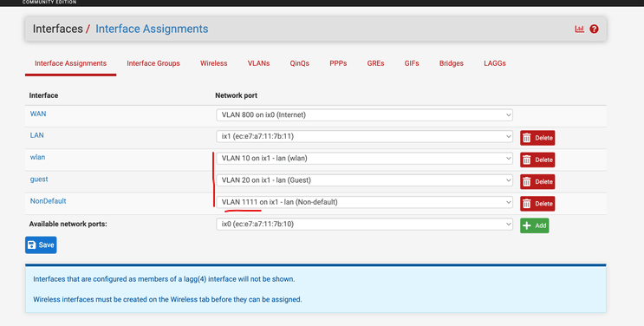Open the NonDefault VLAN 1111 port dropdown
The width and height of the screenshot is (644, 326).
(364, 202)
